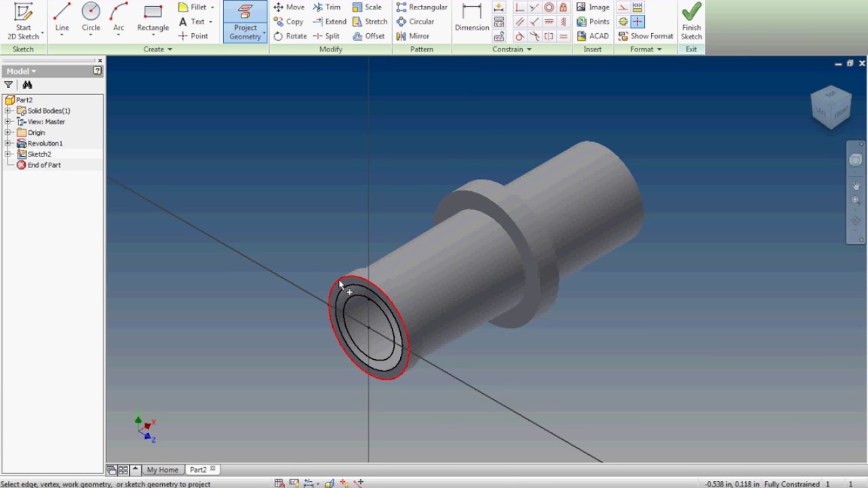The width and height of the screenshot is (868, 488).
Task: Open the Model browser help icon
Action: point(98,70)
